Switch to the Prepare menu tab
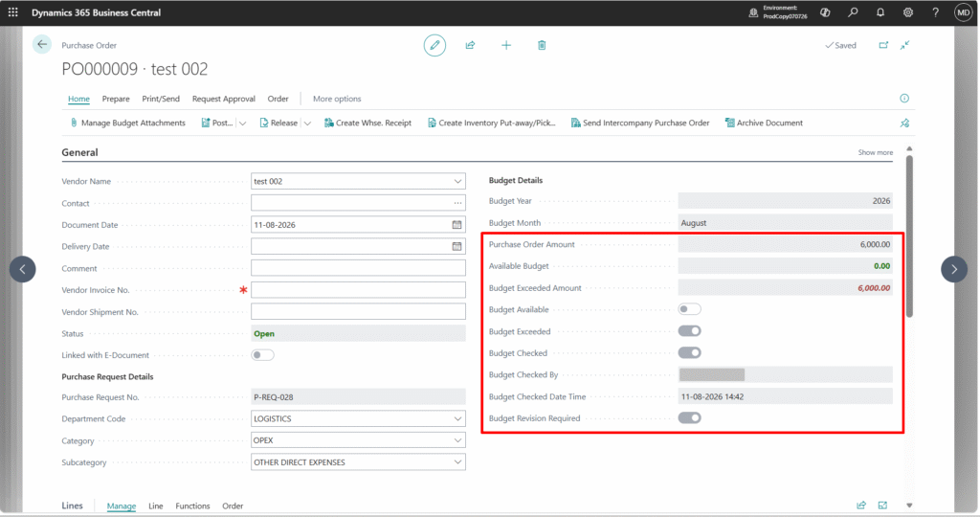 click(x=116, y=99)
